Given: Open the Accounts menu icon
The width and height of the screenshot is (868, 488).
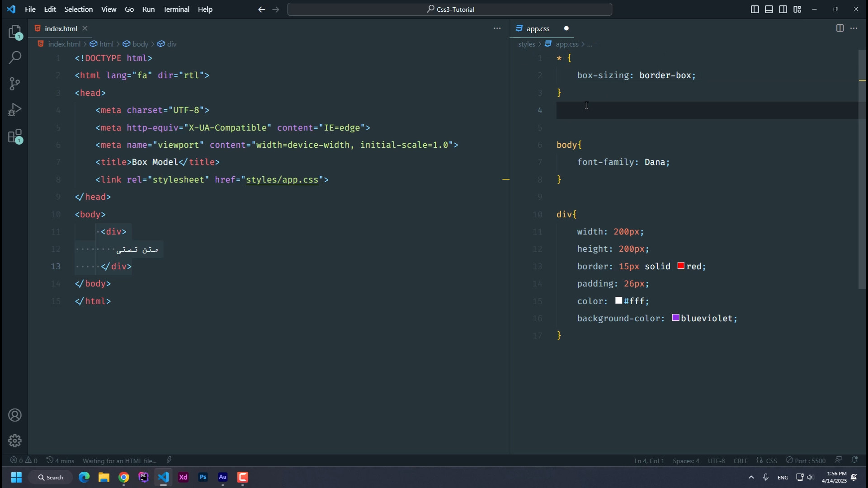Looking at the screenshot, I should (x=15, y=415).
